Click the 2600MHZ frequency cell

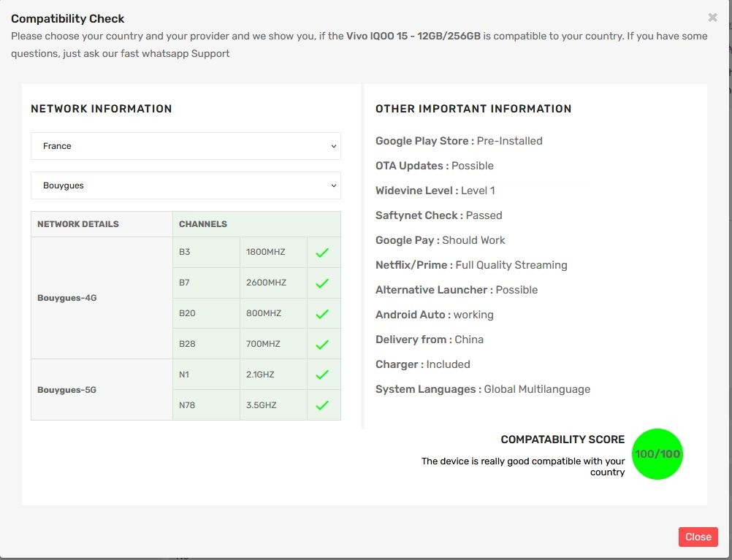(273, 283)
